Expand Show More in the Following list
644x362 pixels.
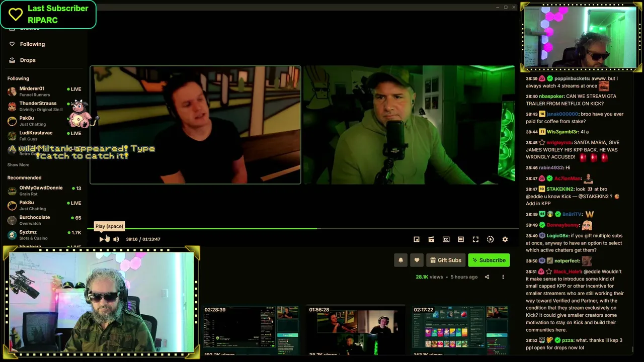coord(18,165)
